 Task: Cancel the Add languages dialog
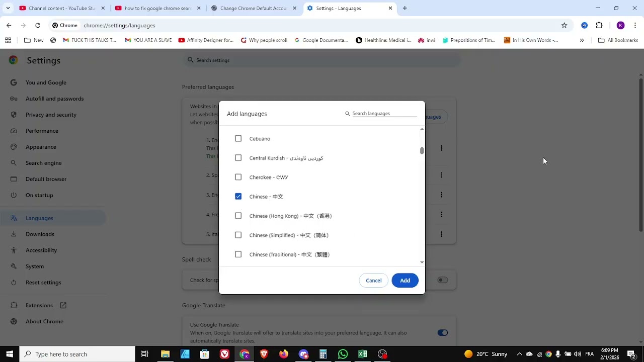pos(374,281)
